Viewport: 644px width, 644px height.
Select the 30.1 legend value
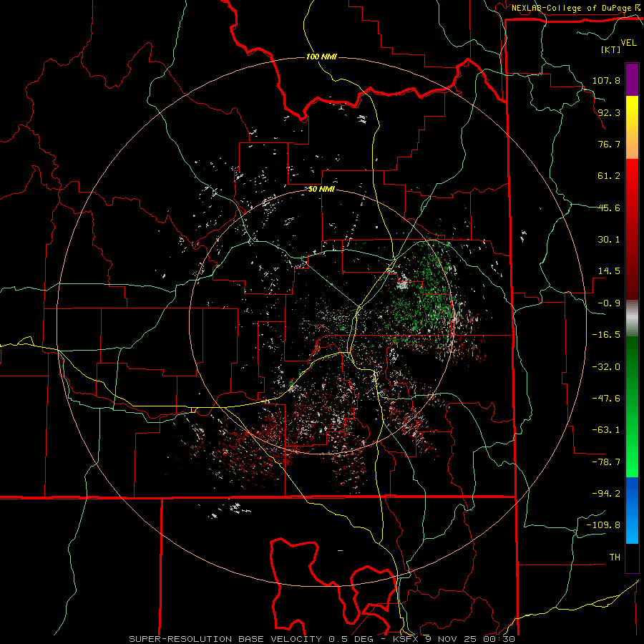pos(609,240)
